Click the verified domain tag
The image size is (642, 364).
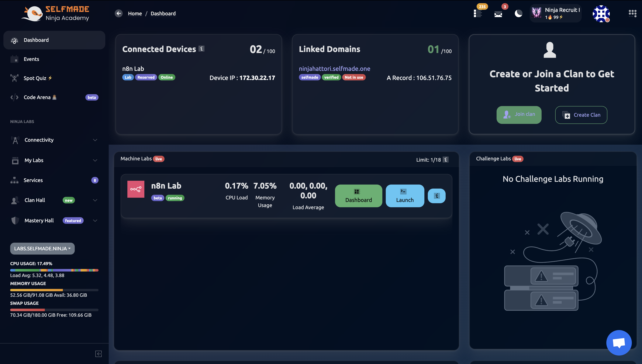point(331,77)
